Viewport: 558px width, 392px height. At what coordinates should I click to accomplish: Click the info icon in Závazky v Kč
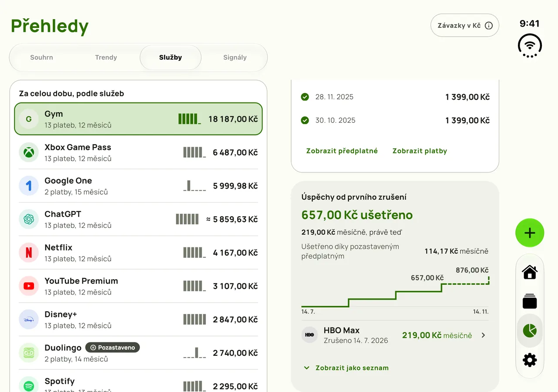(489, 26)
